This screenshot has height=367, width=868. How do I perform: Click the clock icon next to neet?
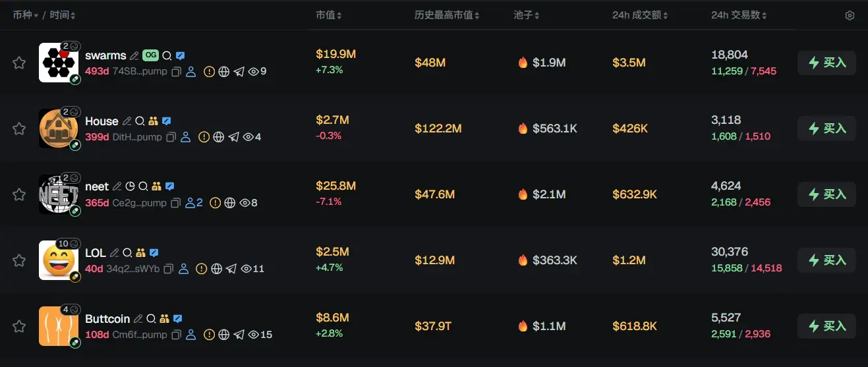click(x=130, y=187)
